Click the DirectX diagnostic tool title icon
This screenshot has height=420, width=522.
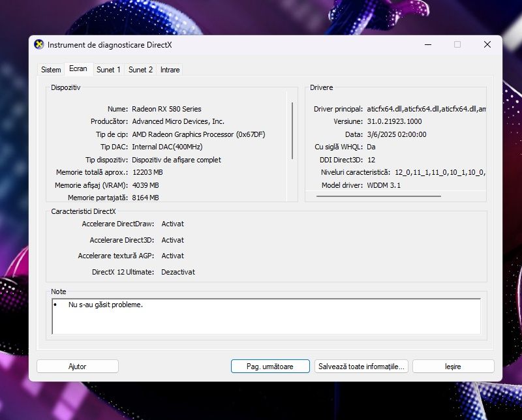pos(39,44)
